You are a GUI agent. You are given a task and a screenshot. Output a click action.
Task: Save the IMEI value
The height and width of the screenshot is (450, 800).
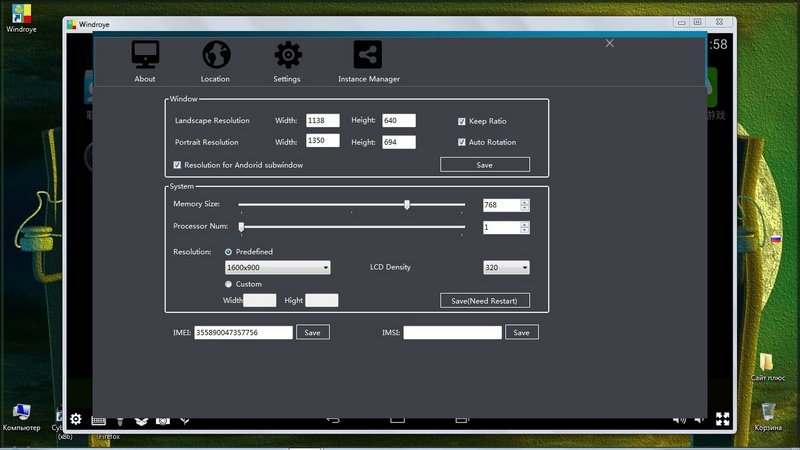coord(313,332)
